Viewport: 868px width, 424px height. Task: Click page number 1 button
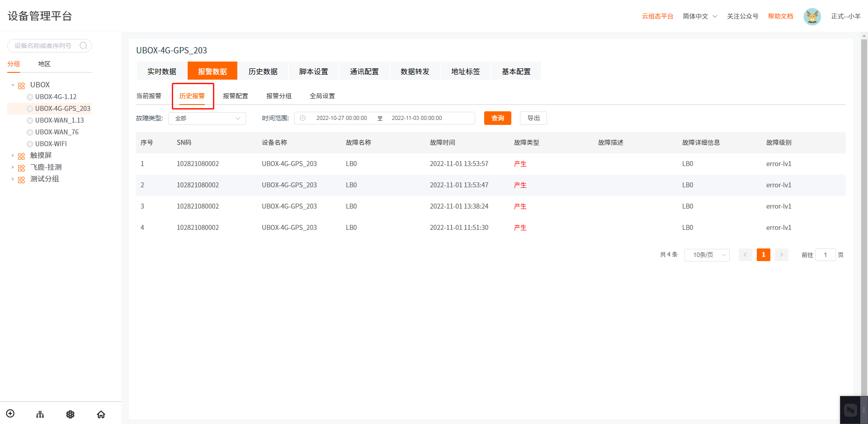pos(764,255)
